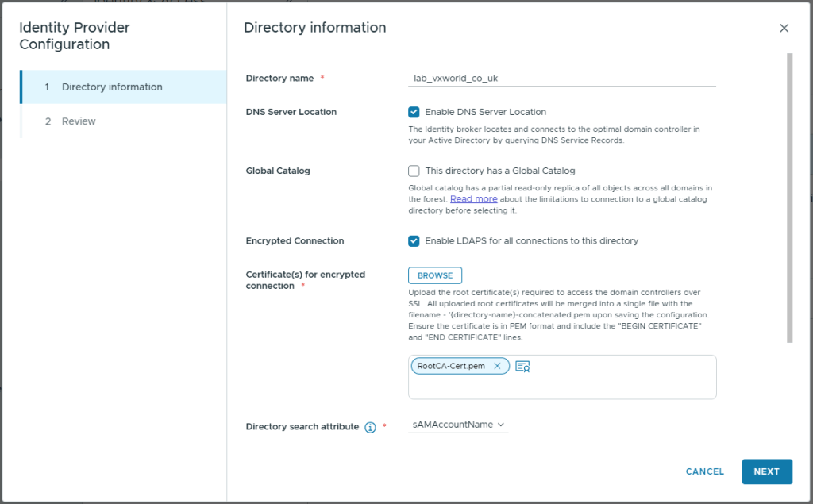Image resolution: width=813 pixels, height=504 pixels.
Task: Remove the RootCA-Cert.pem certificate chip
Action: click(x=497, y=366)
